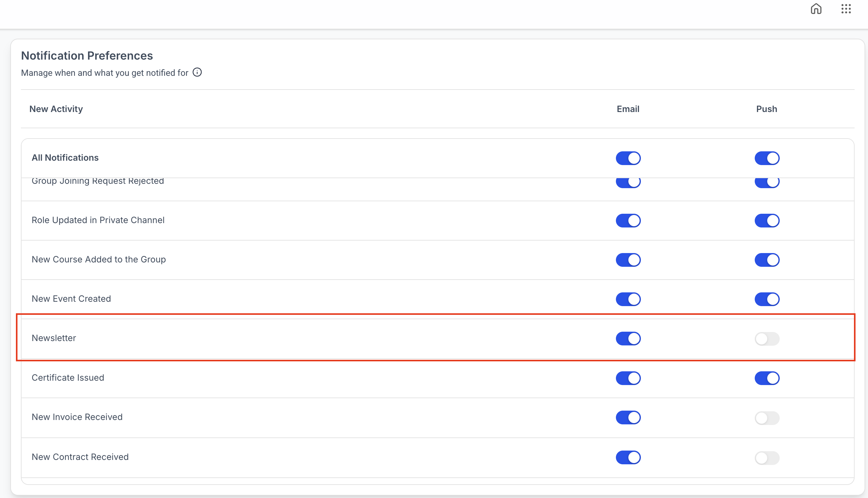Turn off New Invoice Received email
Viewport: 868px width, 498px height.
pos(628,417)
